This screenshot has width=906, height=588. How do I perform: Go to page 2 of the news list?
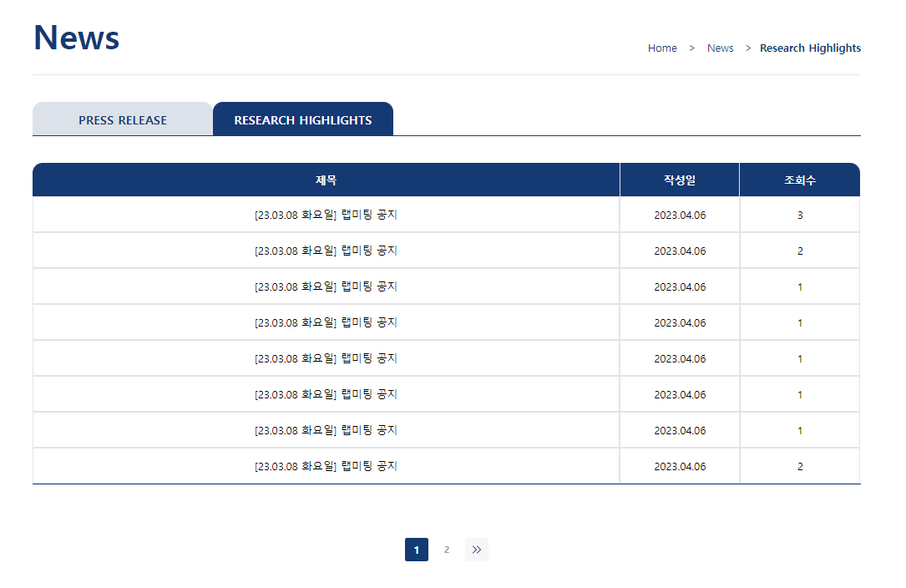pyautogui.click(x=447, y=550)
